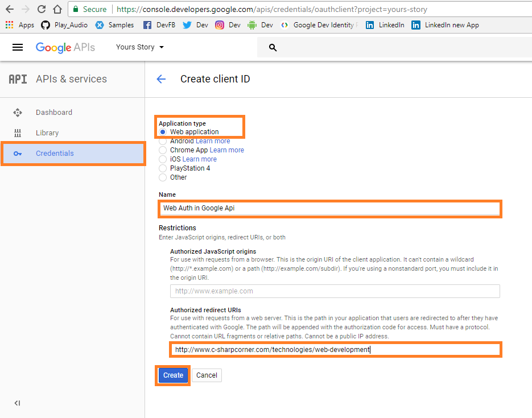Go to the Dashboard section
Viewport: 532px width, 418px height.
(54, 112)
